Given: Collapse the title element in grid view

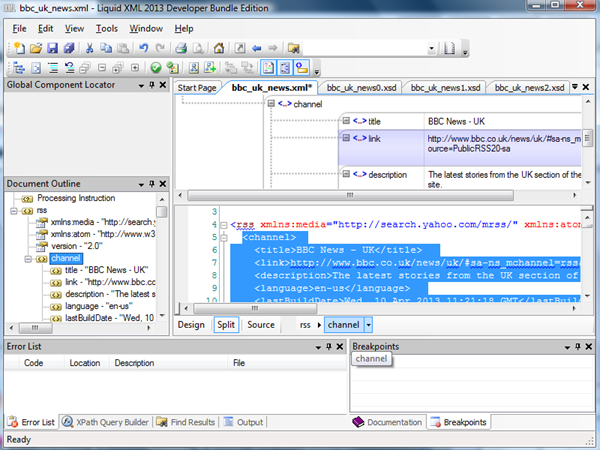Looking at the screenshot, I should pos(346,121).
